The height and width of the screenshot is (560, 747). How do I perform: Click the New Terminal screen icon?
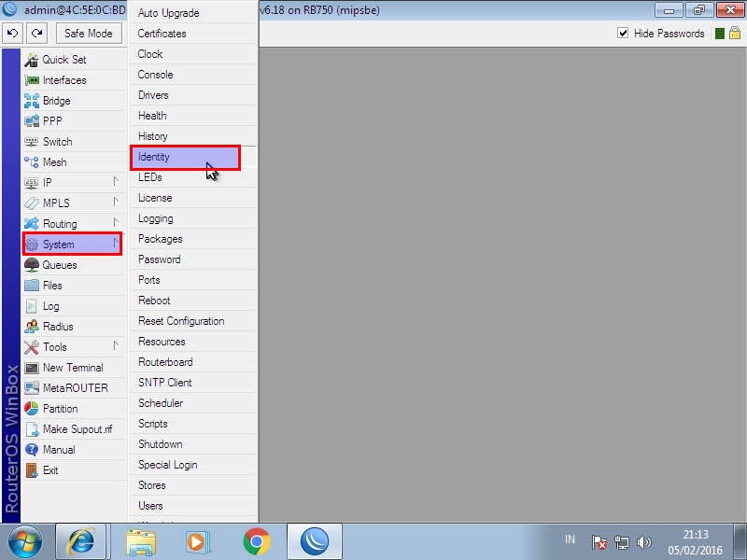pos(32,368)
